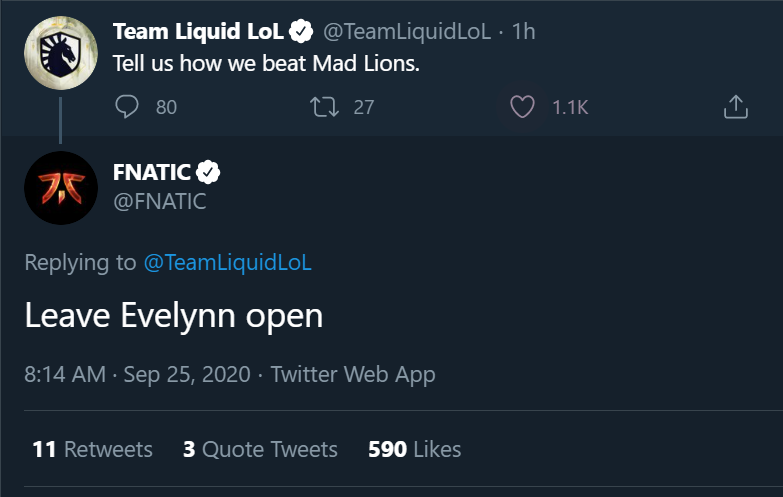This screenshot has width=783, height=497.
Task: View the 3 Quote Tweets
Action: (x=260, y=449)
